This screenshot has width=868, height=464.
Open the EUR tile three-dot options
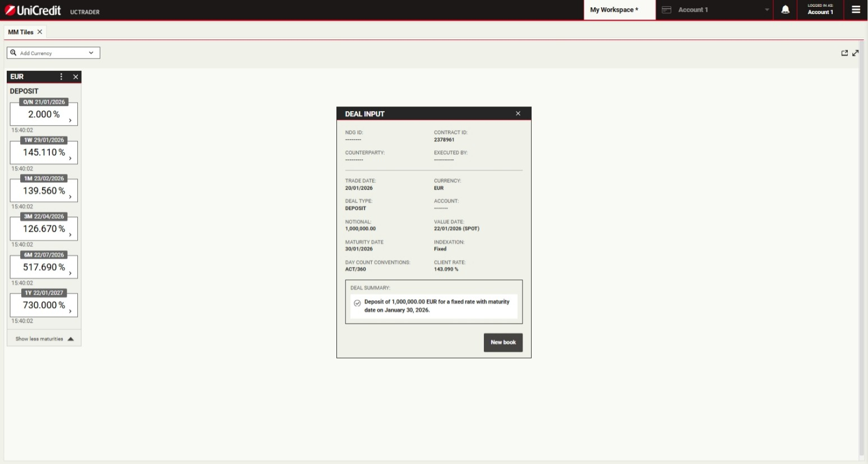click(62, 76)
